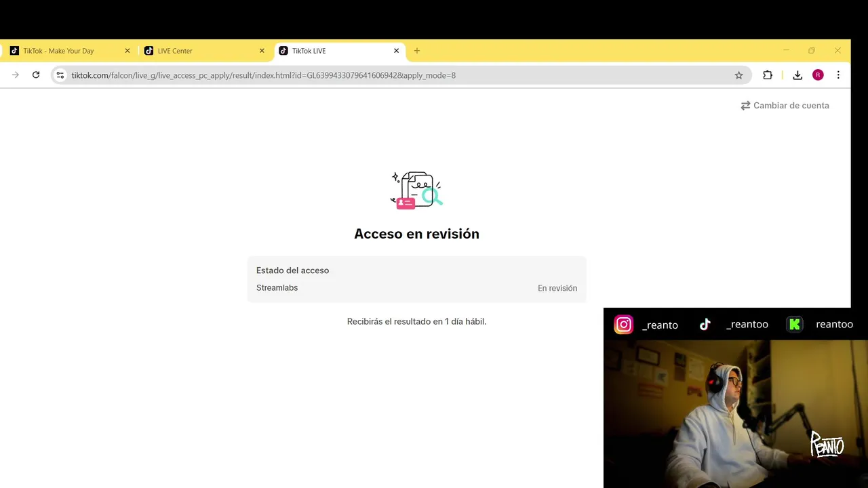The height and width of the screenshot is (488, 868).
Task: Go forward in browser history
Action: pos(16,75)
